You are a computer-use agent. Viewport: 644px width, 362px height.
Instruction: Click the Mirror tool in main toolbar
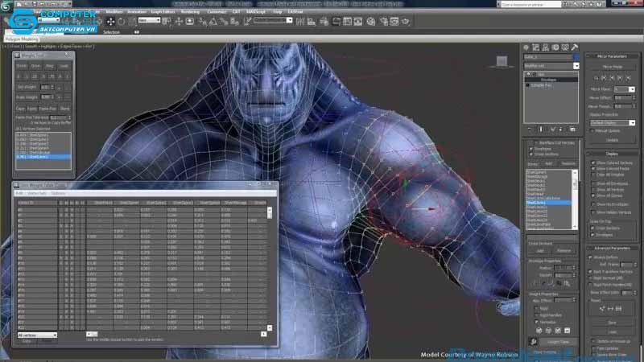pos(300,22)
